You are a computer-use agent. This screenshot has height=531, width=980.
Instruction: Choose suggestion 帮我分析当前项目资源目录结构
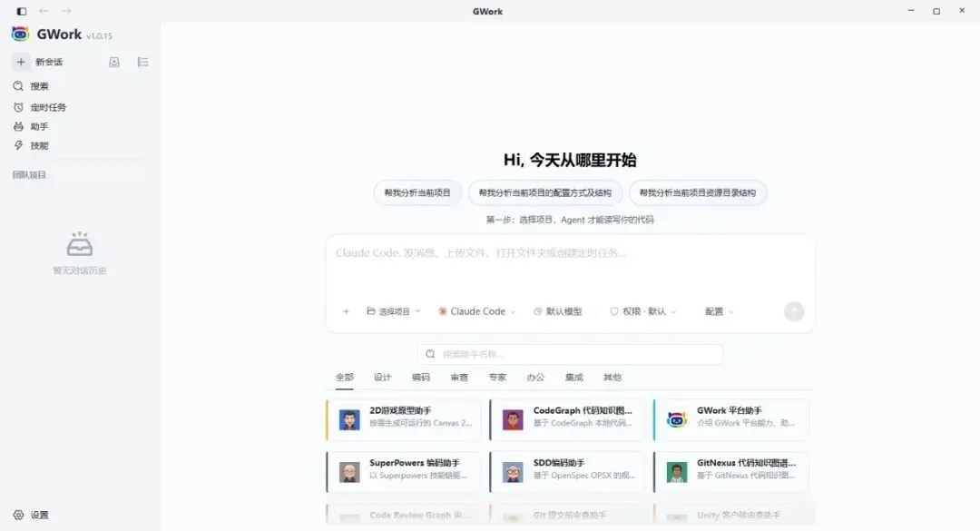tap(698, 192)
